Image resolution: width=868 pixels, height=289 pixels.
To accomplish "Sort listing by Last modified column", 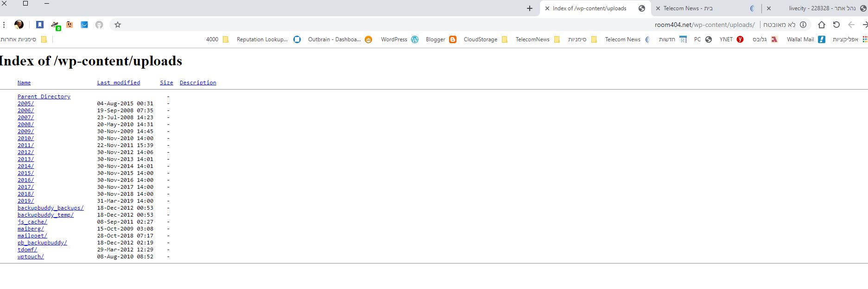I will pyautogui.click(x=118, y=83).
